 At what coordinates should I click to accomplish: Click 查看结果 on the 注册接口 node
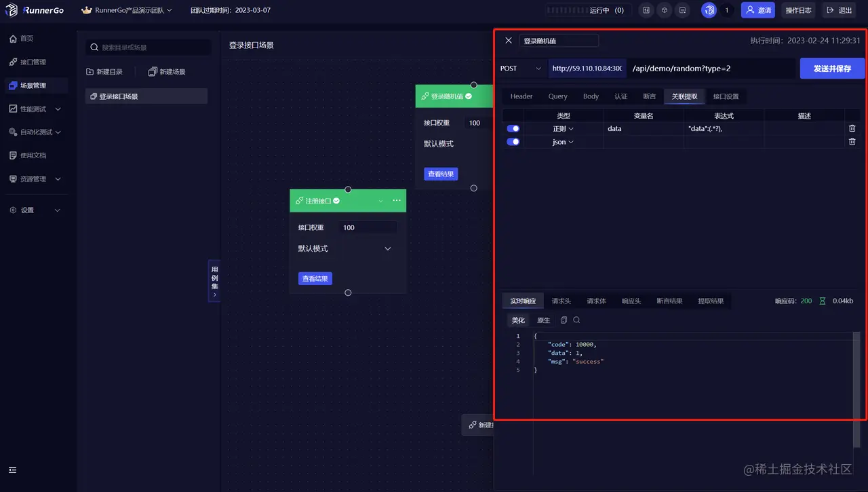(x=315, y=279)
